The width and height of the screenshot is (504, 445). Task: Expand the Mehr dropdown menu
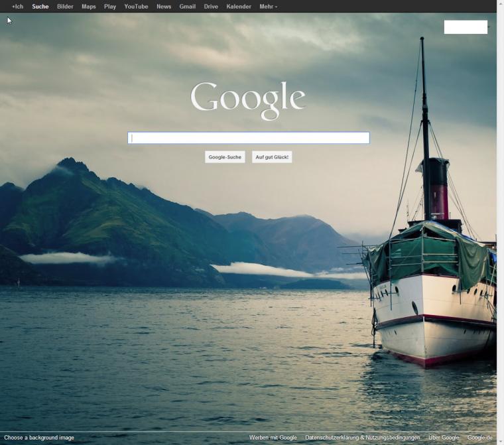pyautogui.click(x=269, y=7)
